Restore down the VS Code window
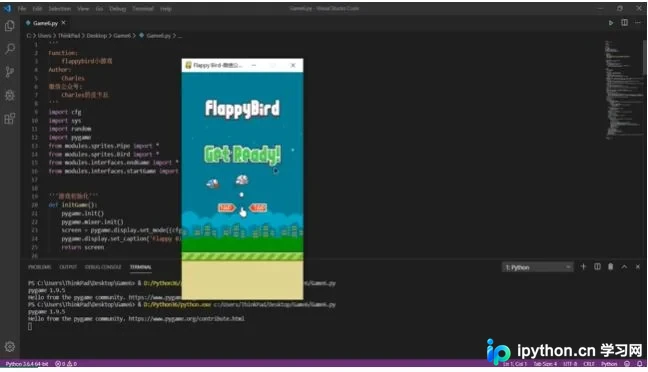This screenshot has height=372, width=648. point(619,8)
